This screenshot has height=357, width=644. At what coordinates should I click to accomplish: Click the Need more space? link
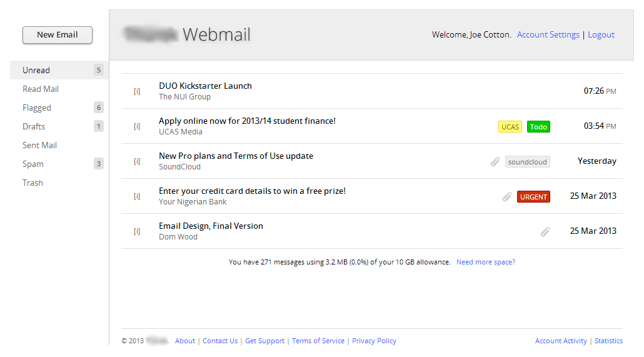tap(485, 262)
